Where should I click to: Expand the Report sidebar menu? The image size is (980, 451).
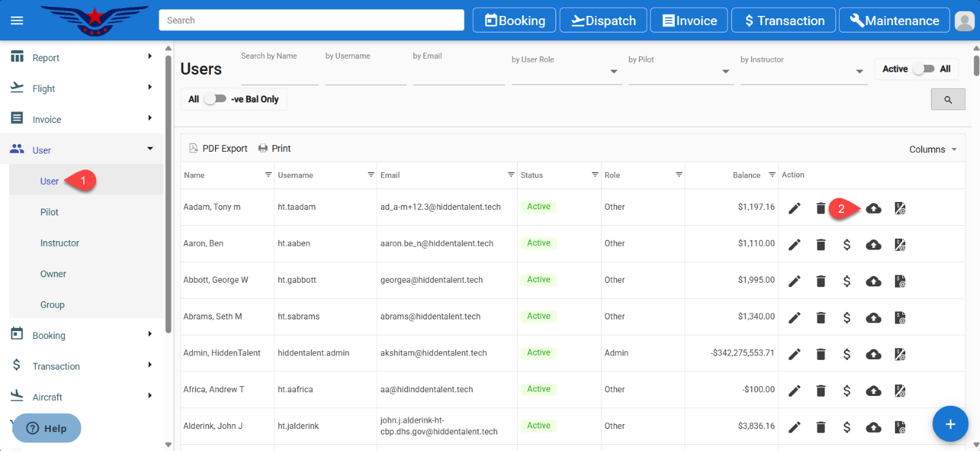[x=81, y=58]
